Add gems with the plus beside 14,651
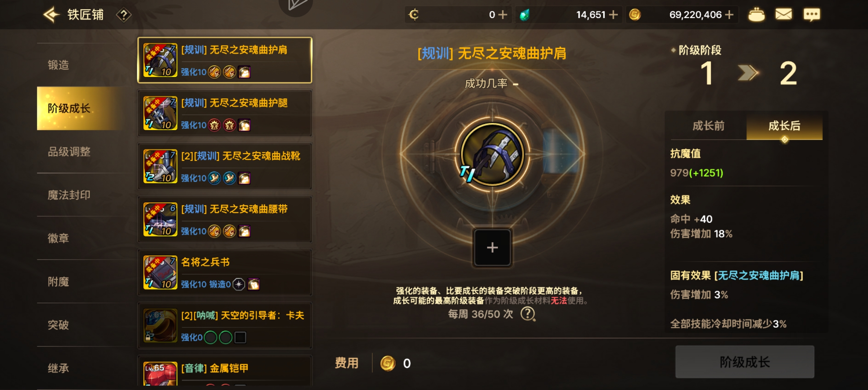This screenshot has width=868, height=390. 613,15
